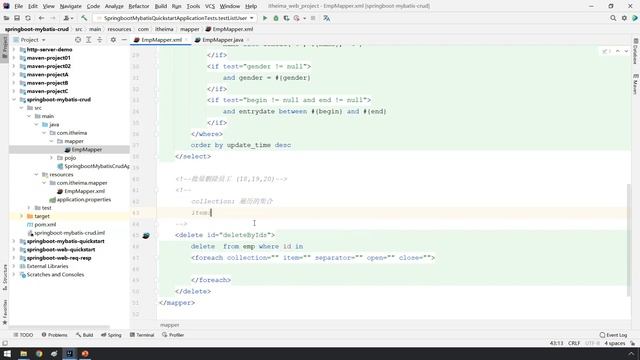Click Select Opened File locate icon
The width and height of the screenshot is (640, 360).
(x=78, y=40)
